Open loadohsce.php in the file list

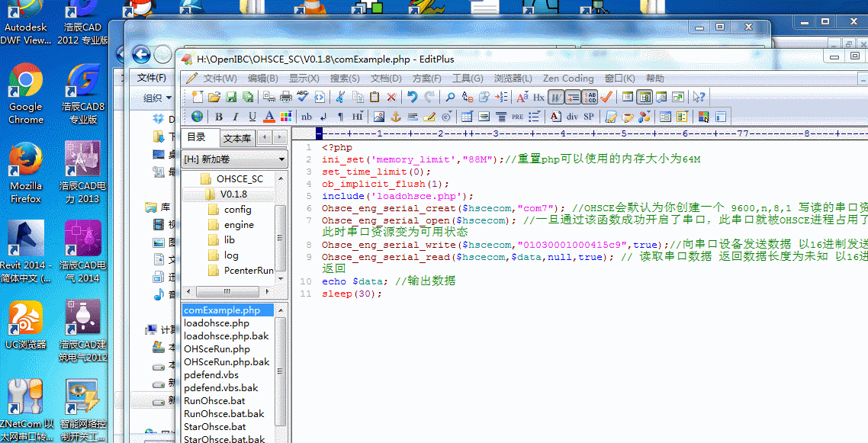[x=217, y=323]
